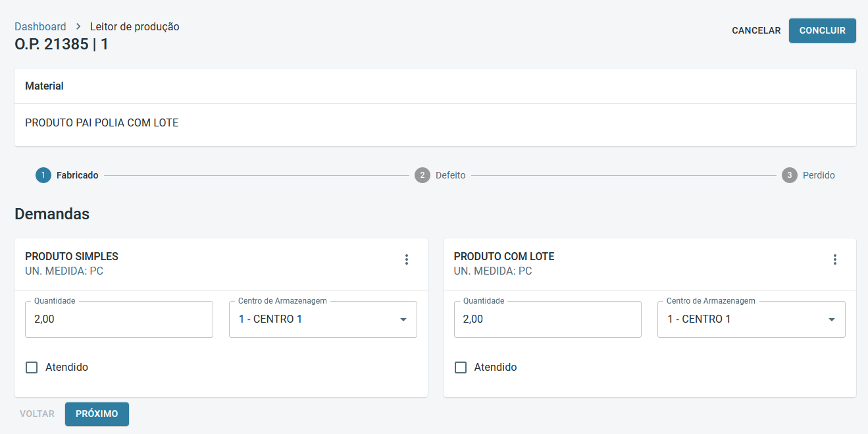Click the dropdown arrow in PRODUTO SIMPLES card

[403, 319]
